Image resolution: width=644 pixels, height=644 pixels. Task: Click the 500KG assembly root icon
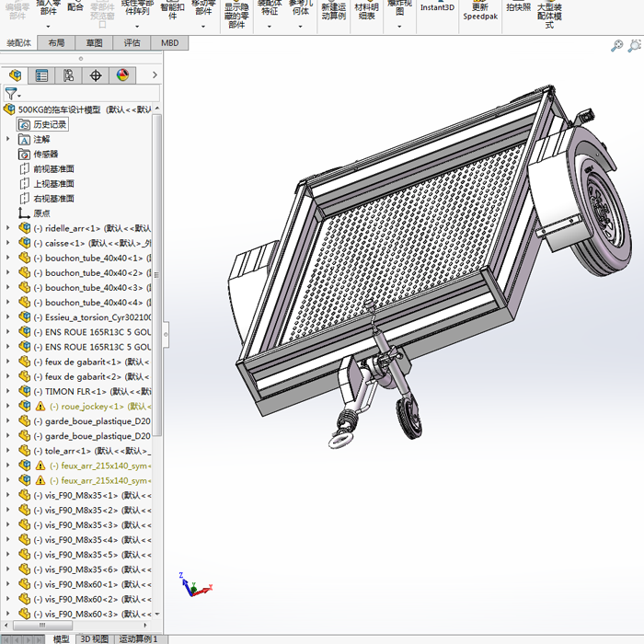point(9,109)
